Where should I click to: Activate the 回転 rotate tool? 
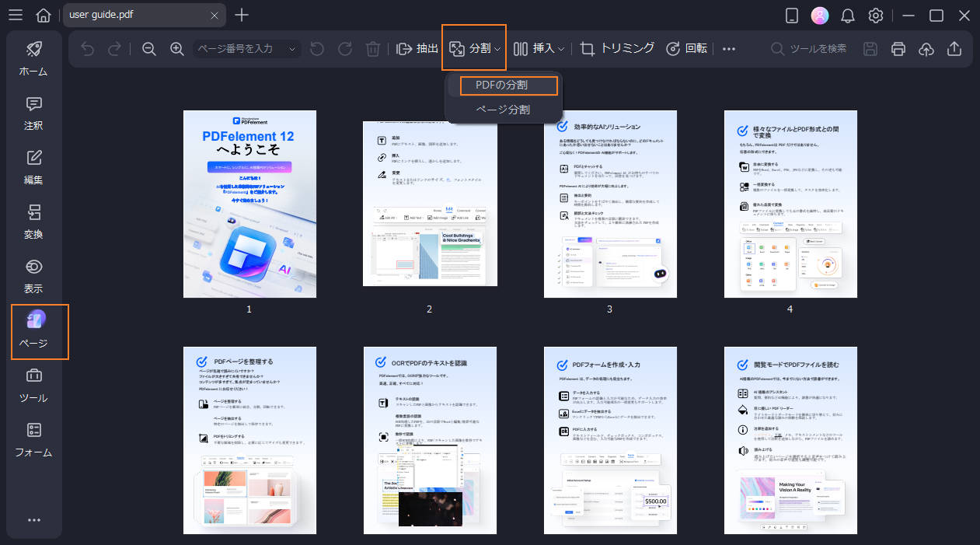coord(687,48)
